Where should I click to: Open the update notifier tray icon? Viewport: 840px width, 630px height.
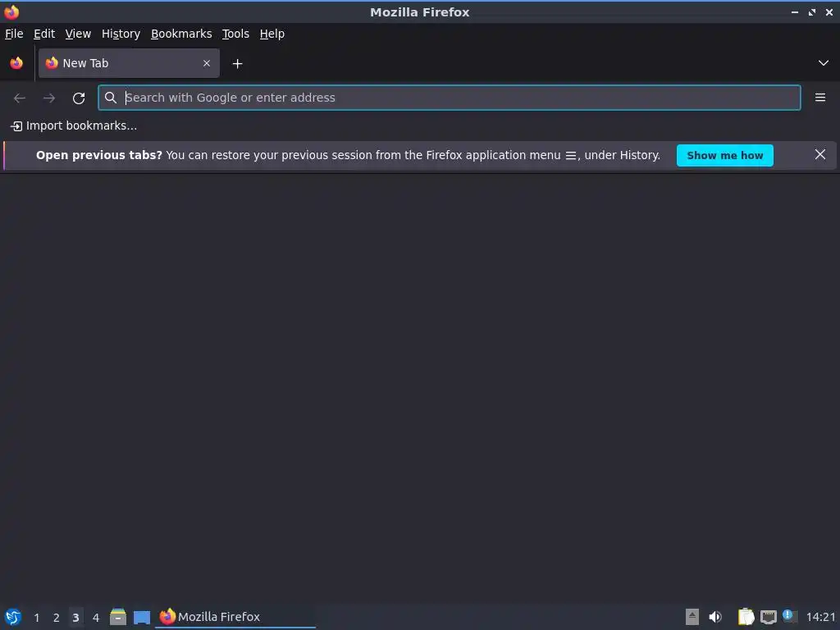point(790,616)
